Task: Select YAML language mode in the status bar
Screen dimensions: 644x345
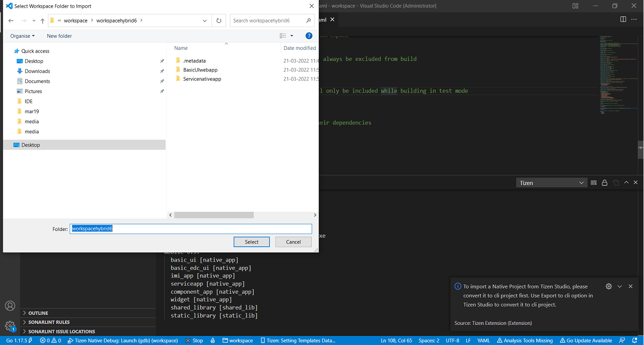Action: pyautogui.click(x=484, y=341)
